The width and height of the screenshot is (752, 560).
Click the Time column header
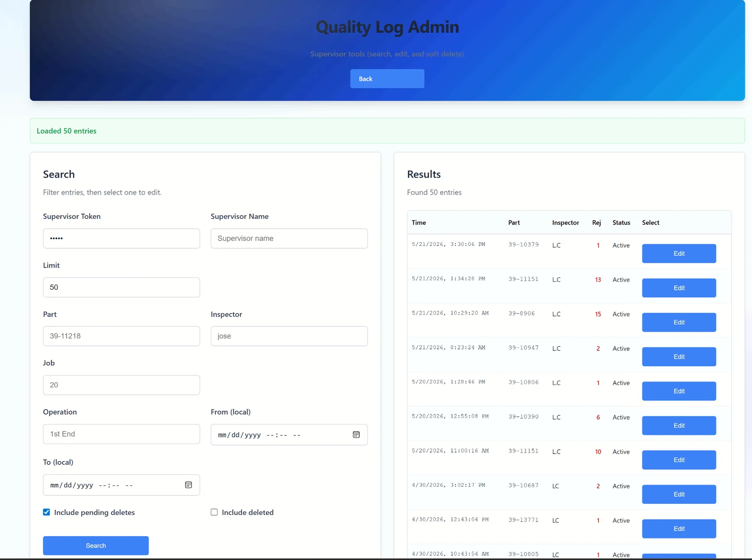pos(418,222)
